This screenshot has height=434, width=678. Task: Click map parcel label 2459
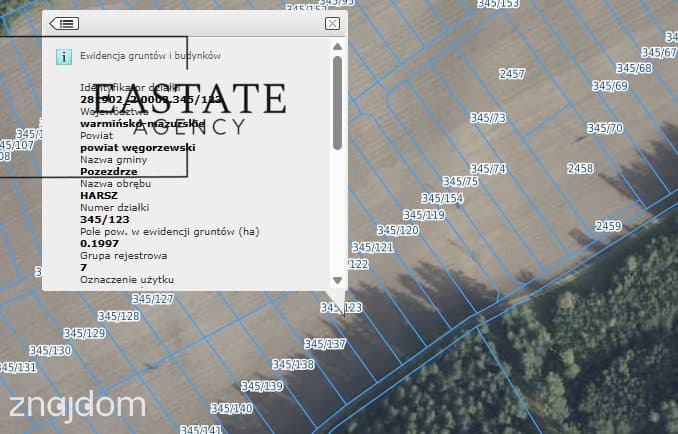click(x=608, y=226)
